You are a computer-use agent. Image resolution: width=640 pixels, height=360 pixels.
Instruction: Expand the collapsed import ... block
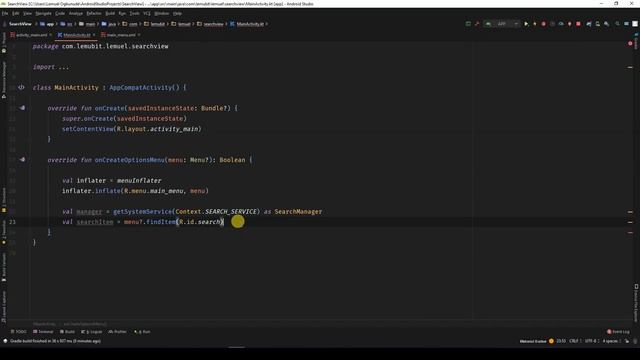click(x=51, y=67)
